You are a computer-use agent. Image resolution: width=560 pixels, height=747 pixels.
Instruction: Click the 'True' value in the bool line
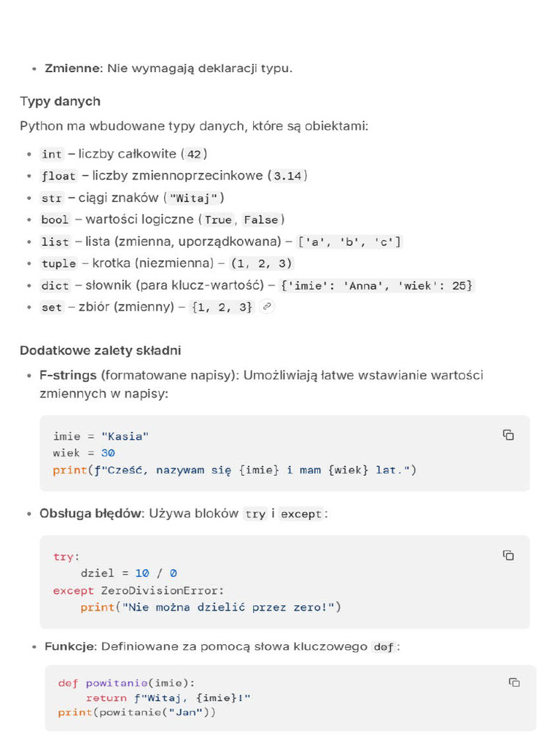[x=218, y=220]
